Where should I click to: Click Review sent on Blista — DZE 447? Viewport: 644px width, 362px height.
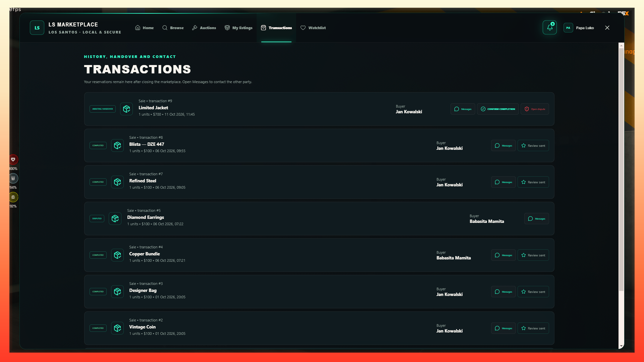point(533,145)
